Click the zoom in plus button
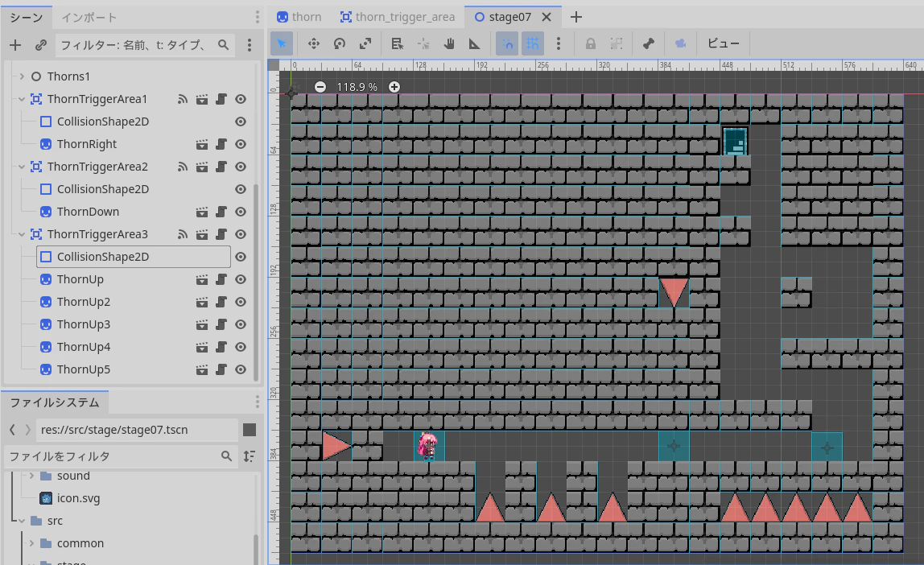 tap(394, 87)
